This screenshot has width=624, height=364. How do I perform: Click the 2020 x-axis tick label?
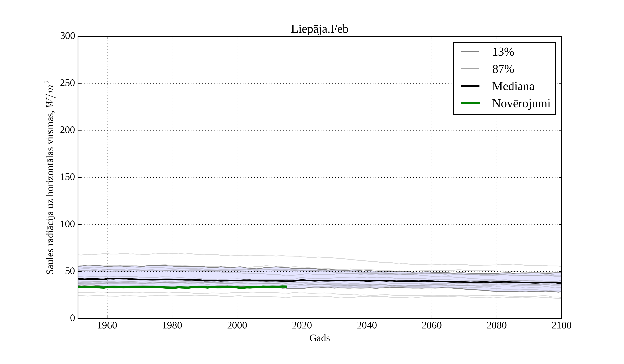point(302,325)
